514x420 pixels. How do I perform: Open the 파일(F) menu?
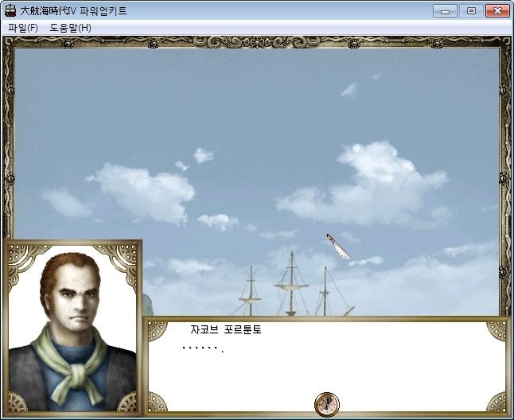[23, 28]
